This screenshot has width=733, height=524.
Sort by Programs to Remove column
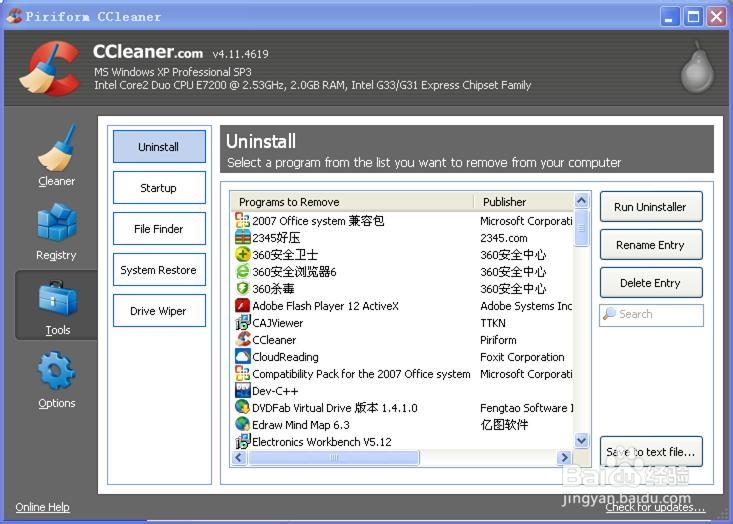[352, 202]
